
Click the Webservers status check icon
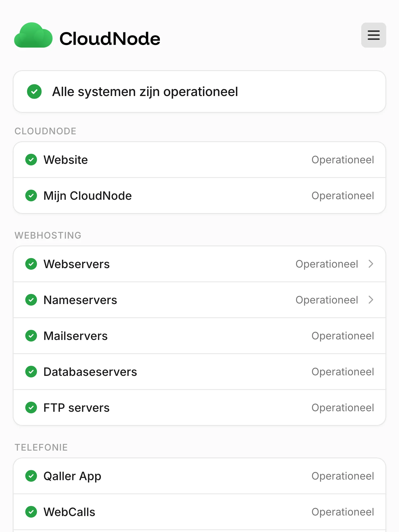[x=31, y=264]
